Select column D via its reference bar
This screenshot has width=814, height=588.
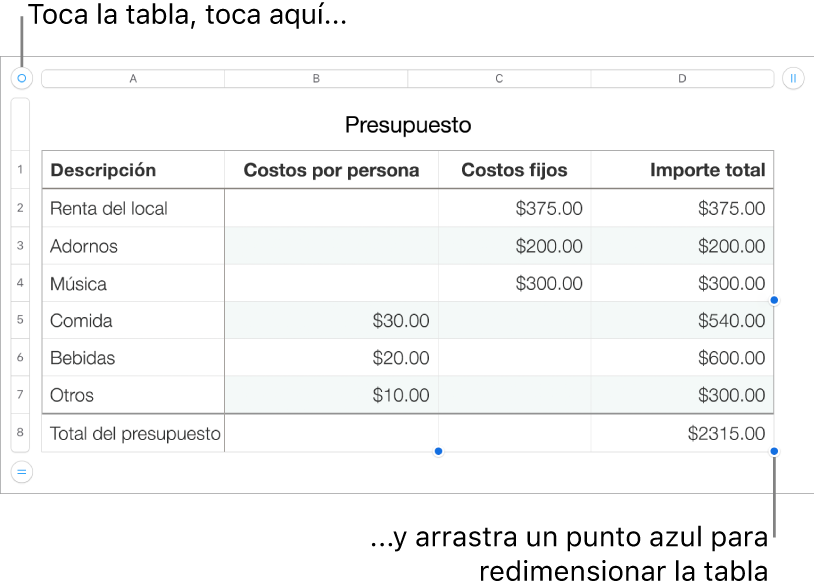[681, 78]
